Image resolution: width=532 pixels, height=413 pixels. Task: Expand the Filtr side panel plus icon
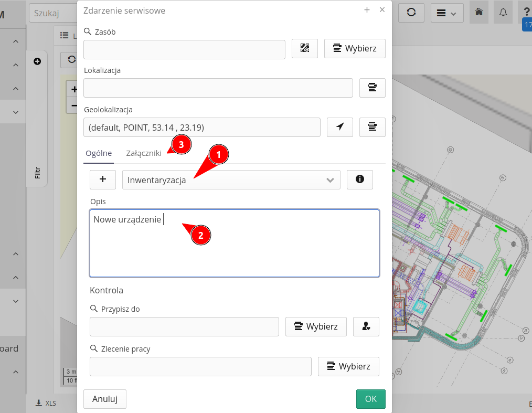[x=37, y=61]
